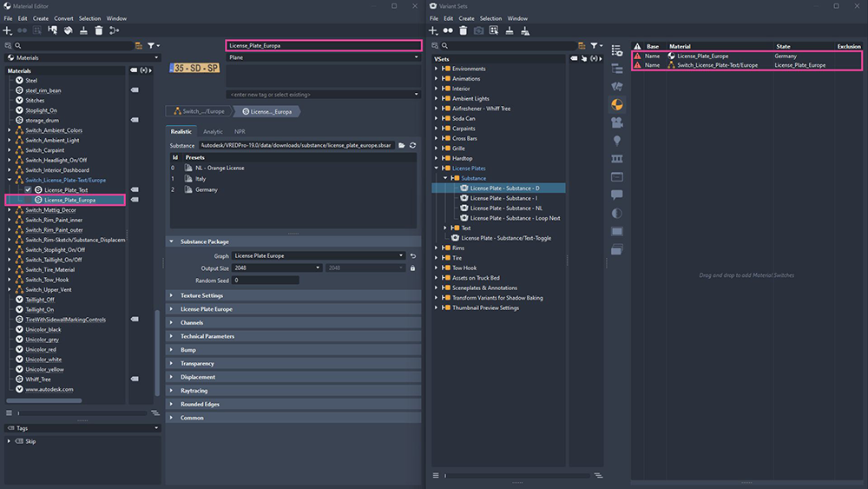The width and height of the screenshot is (868, 489).
Task: Click the browse substance file folder icon
Action: tap(402, 145)
